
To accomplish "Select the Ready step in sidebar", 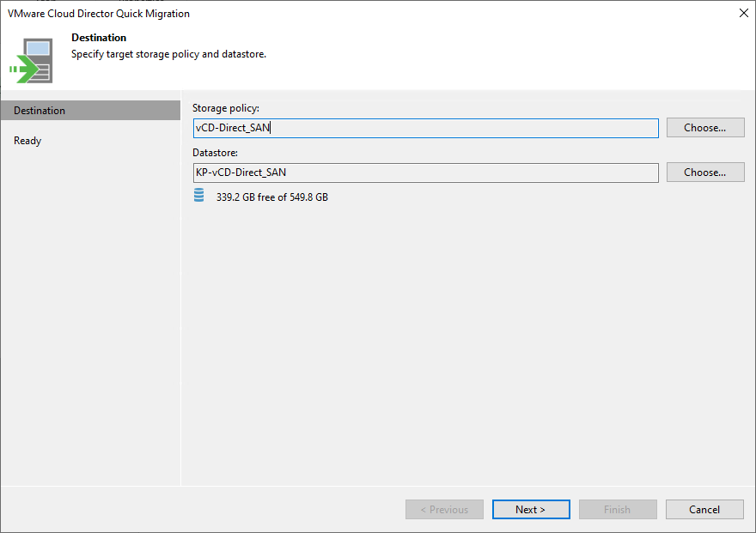I will [x=27, y=140].
